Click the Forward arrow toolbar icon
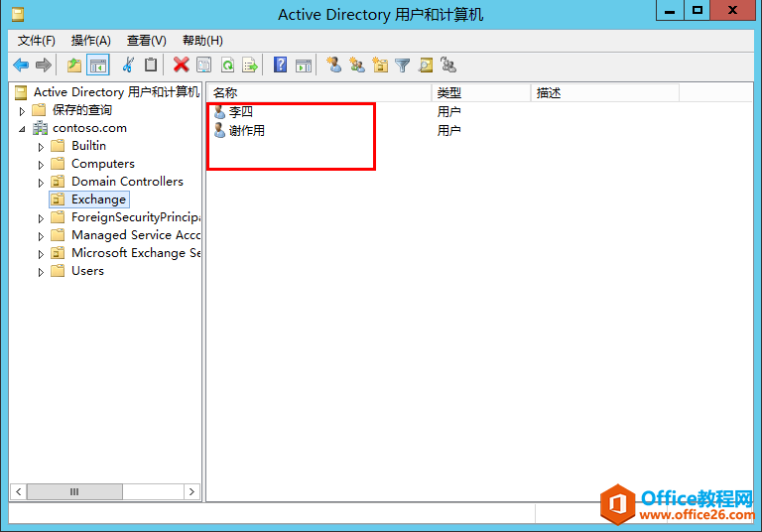The image size is (762, 532). [44, 65]
